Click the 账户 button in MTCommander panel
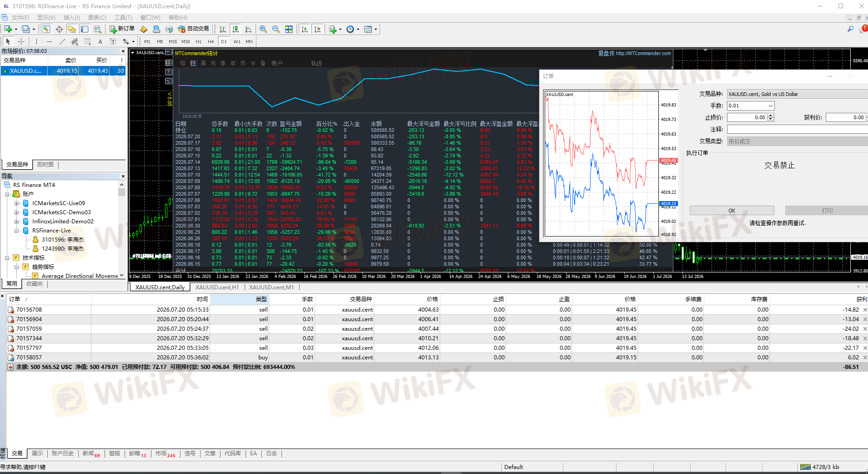Image resolution: width=868 pixels, height=474 pixels. point(277,63)
